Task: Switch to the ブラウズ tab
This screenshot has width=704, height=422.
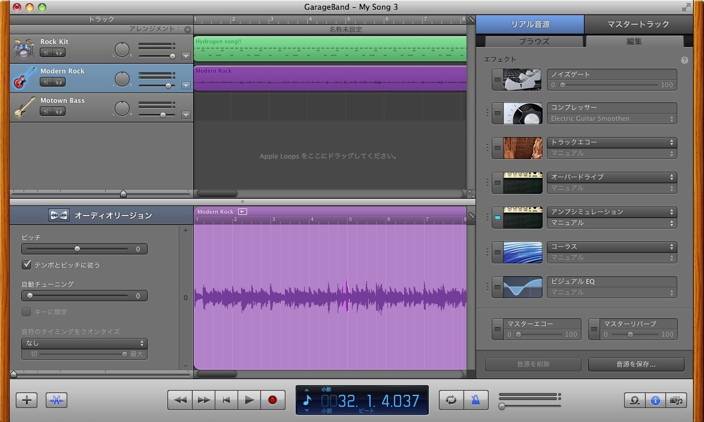Action: pos(534,41)
